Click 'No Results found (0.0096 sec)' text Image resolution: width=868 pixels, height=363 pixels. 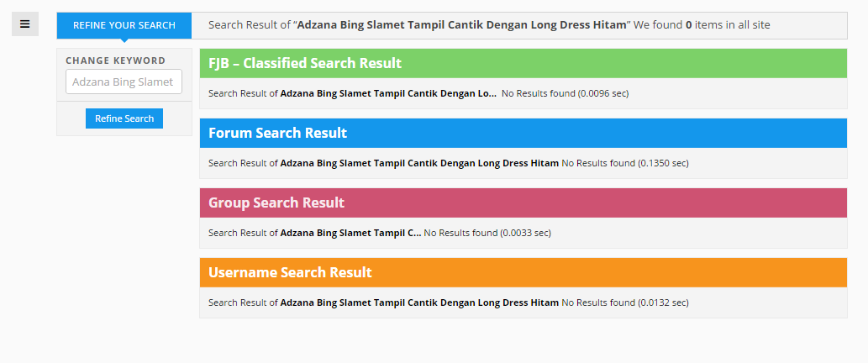566,93
